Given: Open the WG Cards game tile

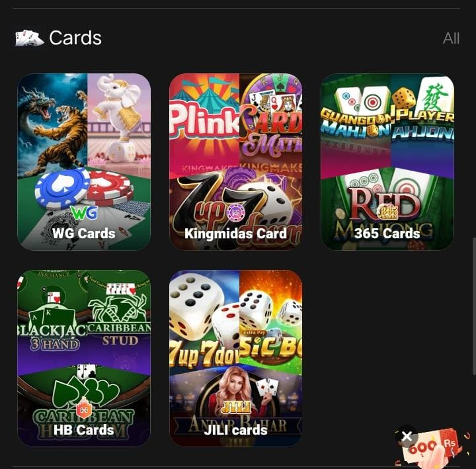Looking at the screenshot, I should pos(84,162).
